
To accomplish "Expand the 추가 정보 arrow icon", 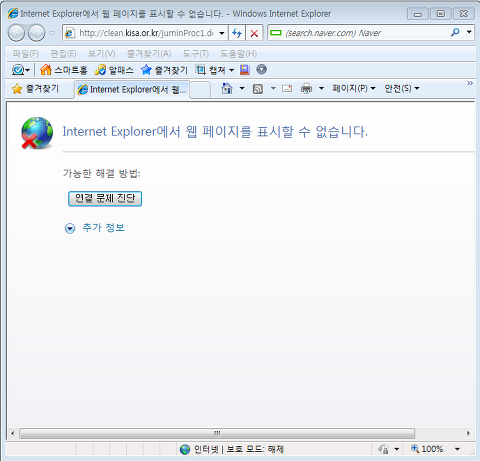I will point(70,228).
